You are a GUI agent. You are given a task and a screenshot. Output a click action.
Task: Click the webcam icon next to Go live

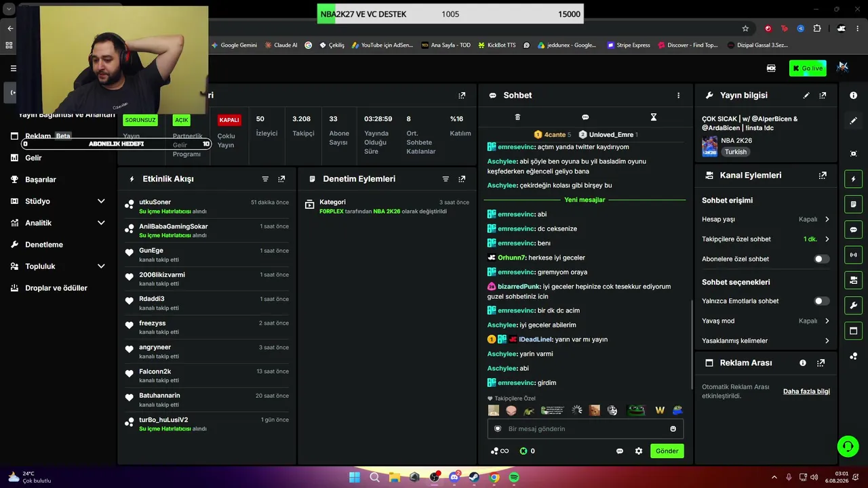tap(771, 68)
